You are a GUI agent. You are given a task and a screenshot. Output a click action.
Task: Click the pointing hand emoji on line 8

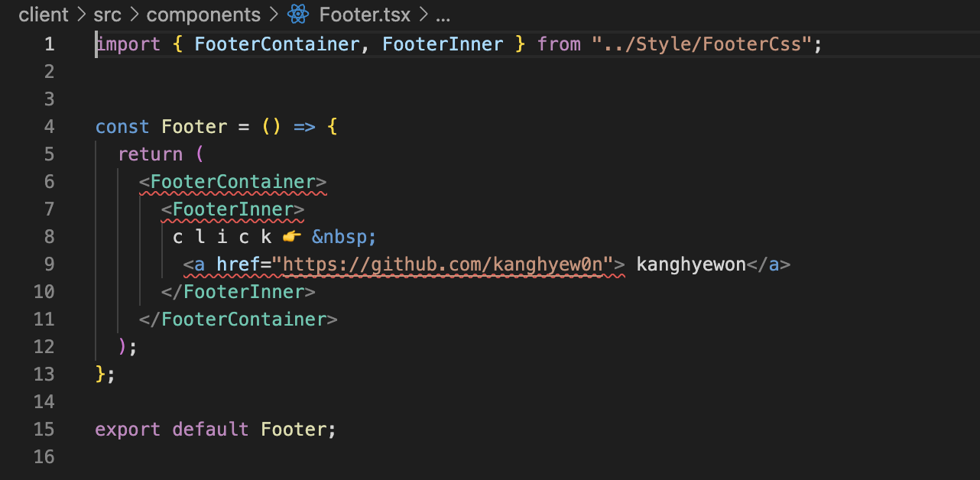(294, 237)
